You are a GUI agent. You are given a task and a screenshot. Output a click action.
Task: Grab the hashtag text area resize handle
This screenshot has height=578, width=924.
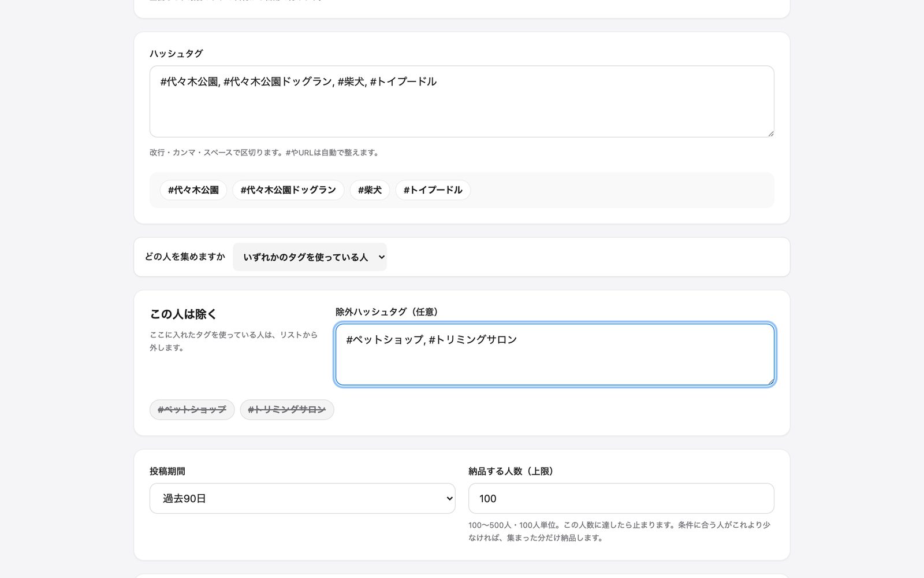770,134
